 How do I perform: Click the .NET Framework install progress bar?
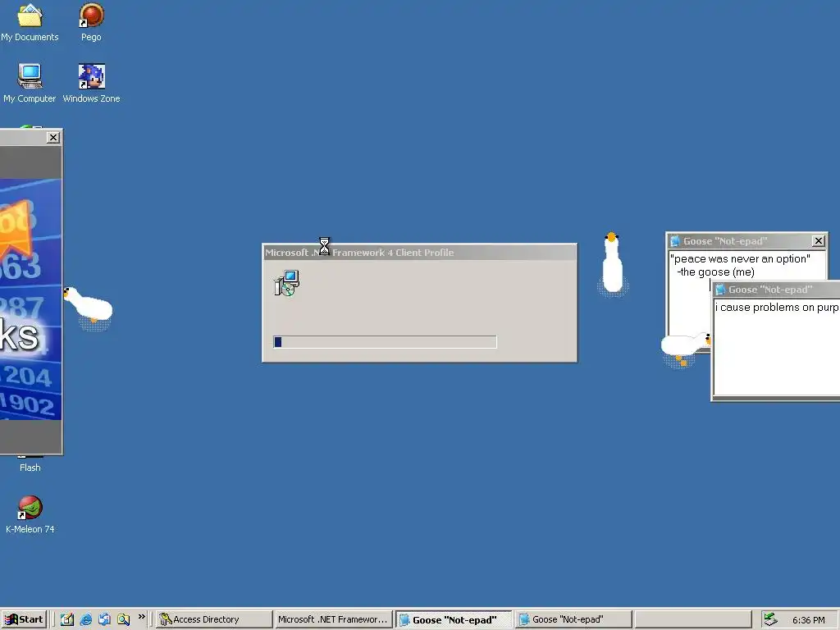pos(385,342)
